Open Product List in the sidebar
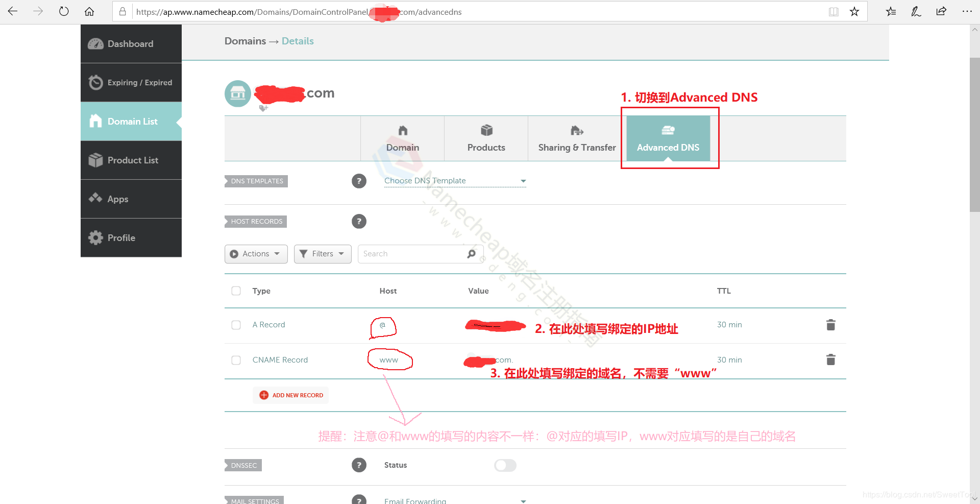 [131, 160]
